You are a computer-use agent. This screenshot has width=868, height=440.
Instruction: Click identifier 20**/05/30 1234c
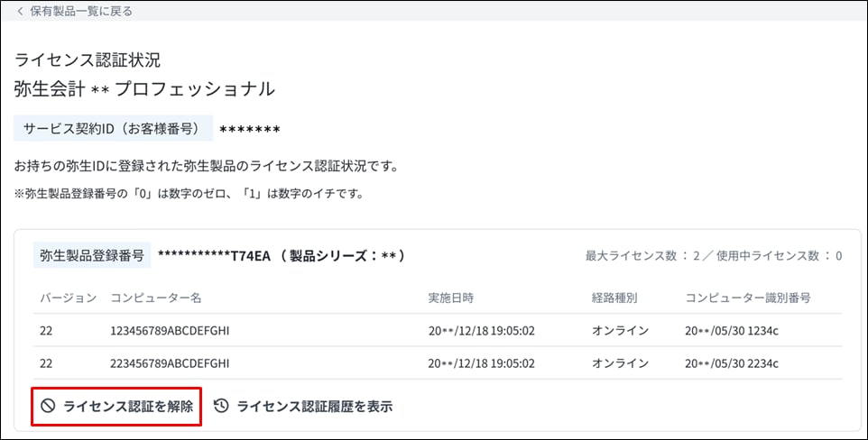pyautogui.click(x=732, y=330)
